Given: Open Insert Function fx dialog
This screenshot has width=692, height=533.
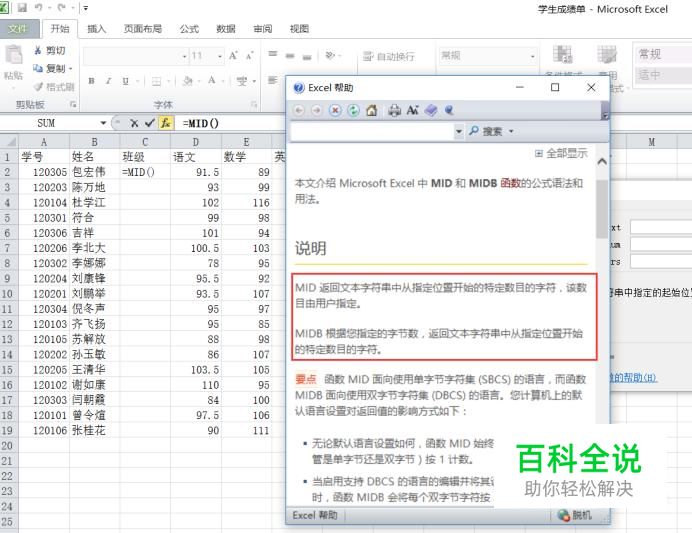Looking at the screenshot, I should point(165,123).
